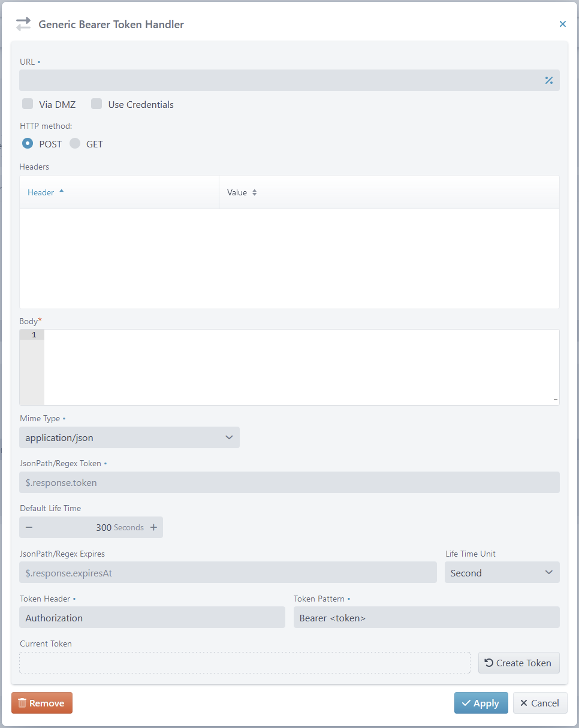Image resolution: width=579 pixels, height=728 pixels.
Task: Click the Cancel button
Action: [x=540, y=703]
